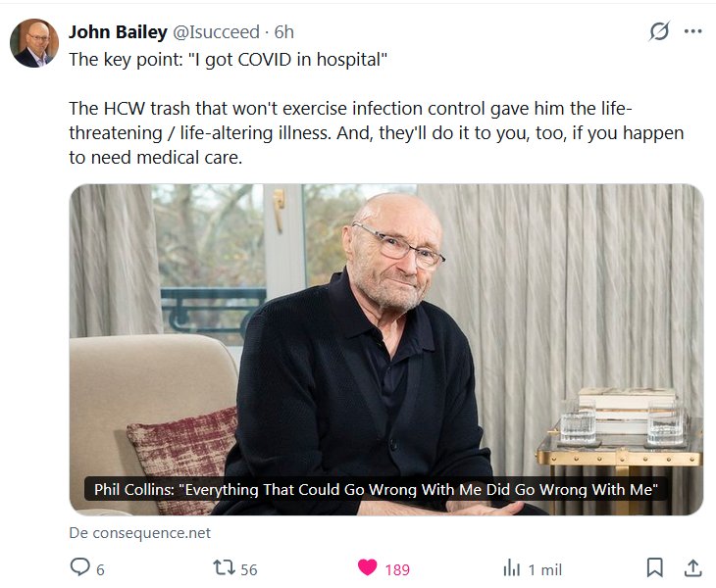Share the post with upload arrow icon
This screenshot has width=716, height=588.
[692, 568]
